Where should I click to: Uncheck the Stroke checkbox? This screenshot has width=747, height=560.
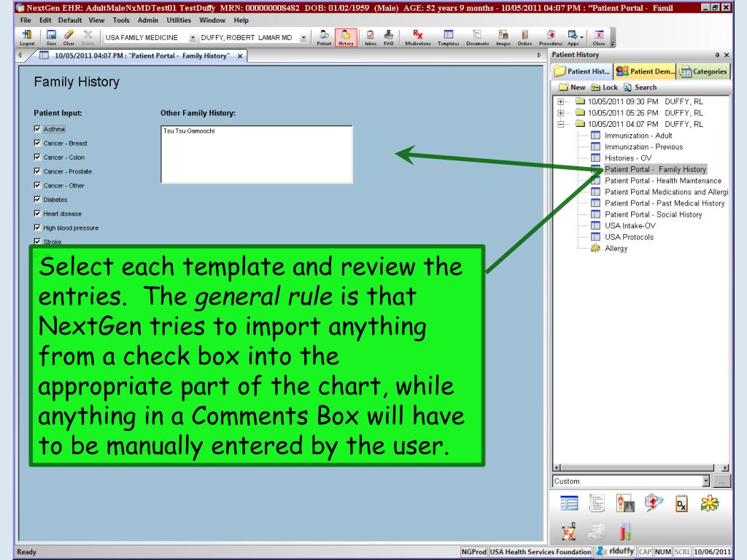[37, 241]
